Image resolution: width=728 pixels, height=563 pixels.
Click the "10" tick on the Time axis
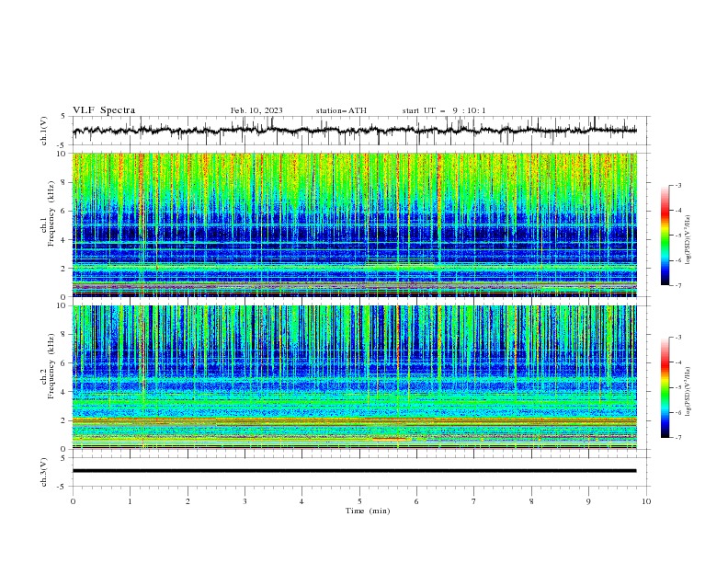[646, 501]
